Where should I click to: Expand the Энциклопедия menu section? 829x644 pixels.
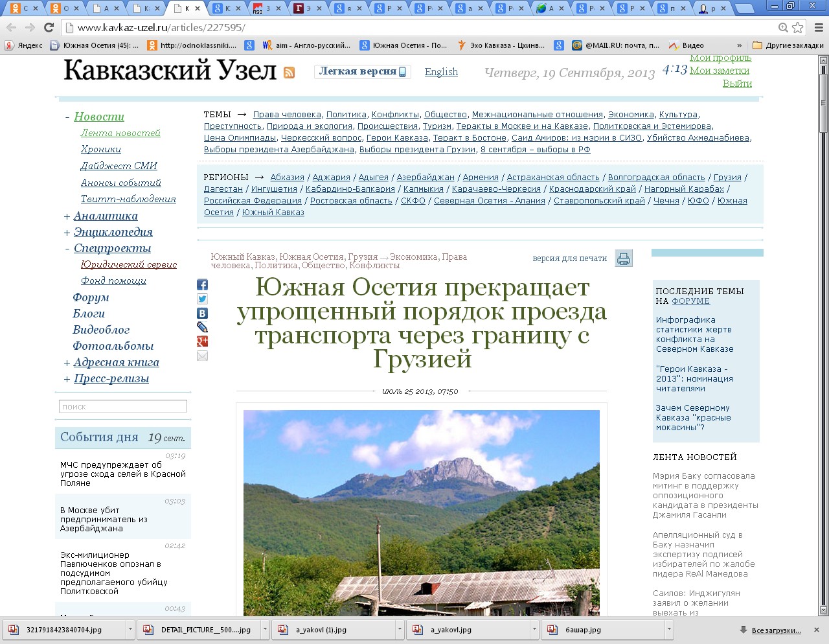click(67, 233)
